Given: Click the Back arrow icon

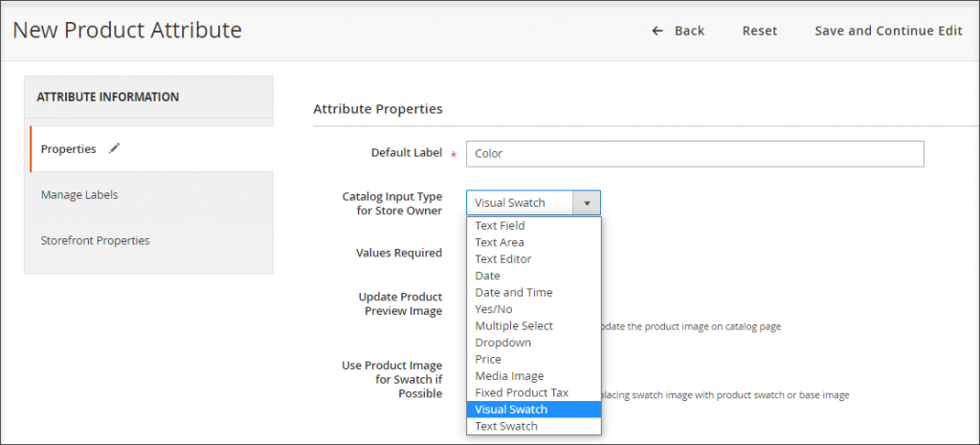Looking at the screenshot, I should click(657, 31).
